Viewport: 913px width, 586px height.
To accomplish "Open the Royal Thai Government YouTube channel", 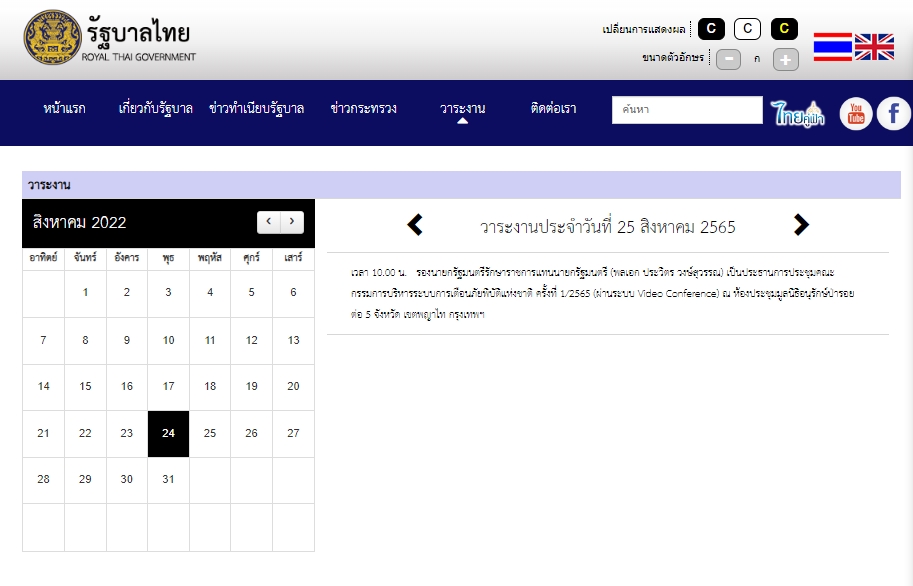I will pos(856,113).
